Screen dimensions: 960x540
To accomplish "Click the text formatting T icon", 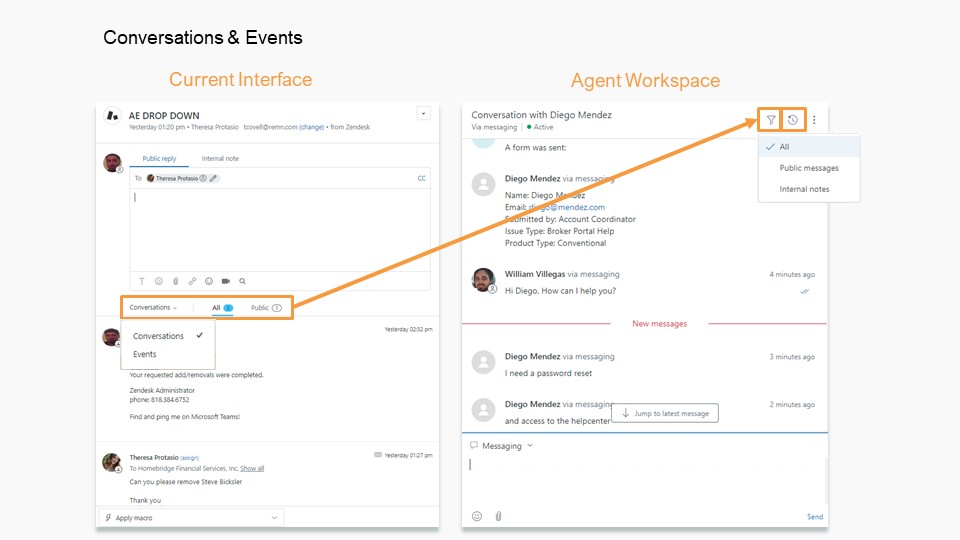I will 141,281.
